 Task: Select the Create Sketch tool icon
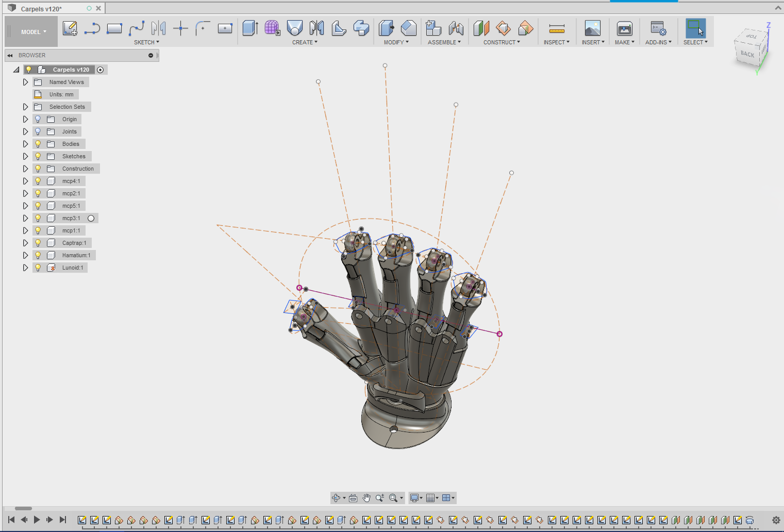click(x=70, y=28)
